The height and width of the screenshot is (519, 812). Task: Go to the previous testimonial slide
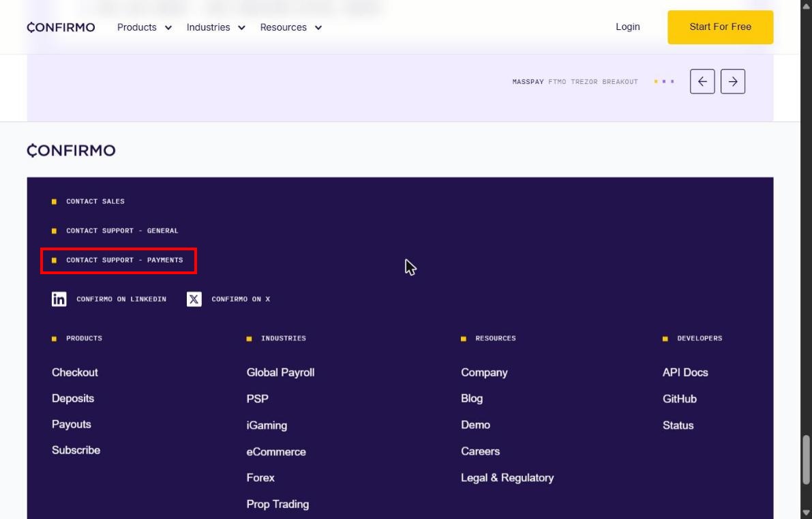click(x=702, y=81)
